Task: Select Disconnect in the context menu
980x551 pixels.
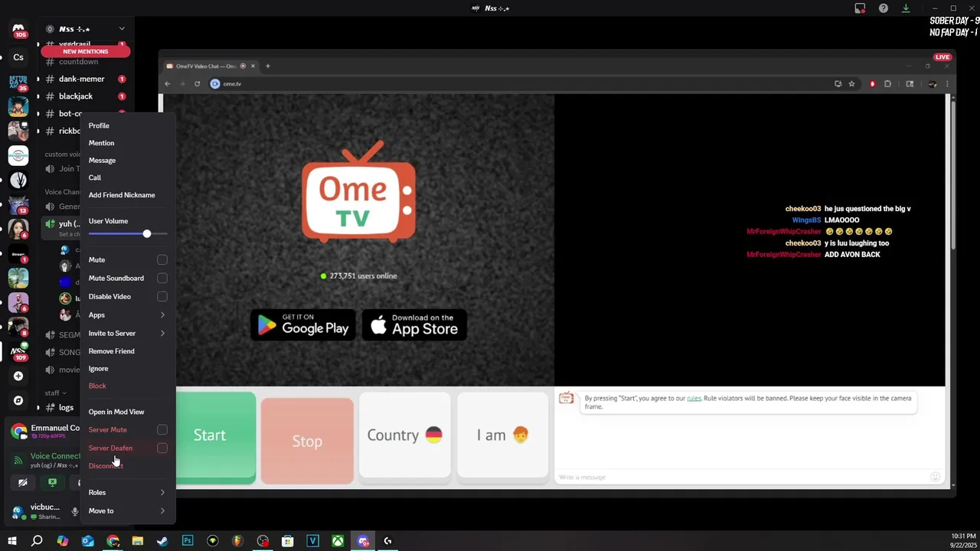Action: click(128, 466)
